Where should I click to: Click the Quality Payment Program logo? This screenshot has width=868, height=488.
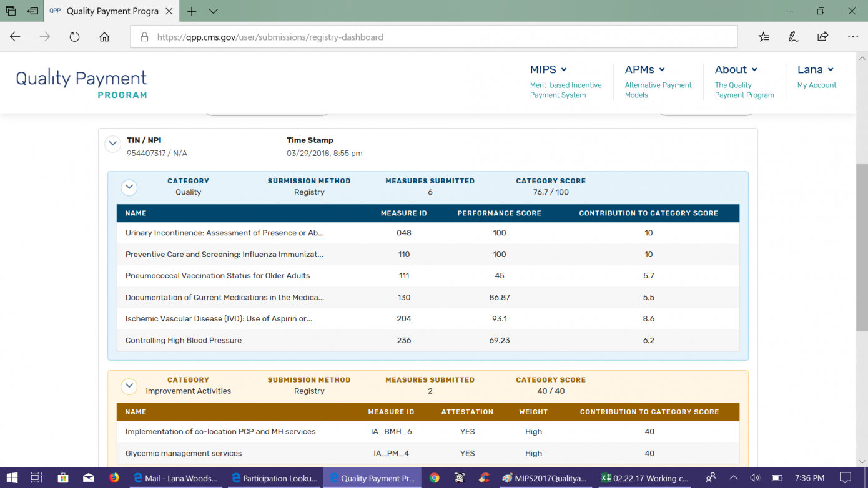pyautogui.click(x=81, y=82)
